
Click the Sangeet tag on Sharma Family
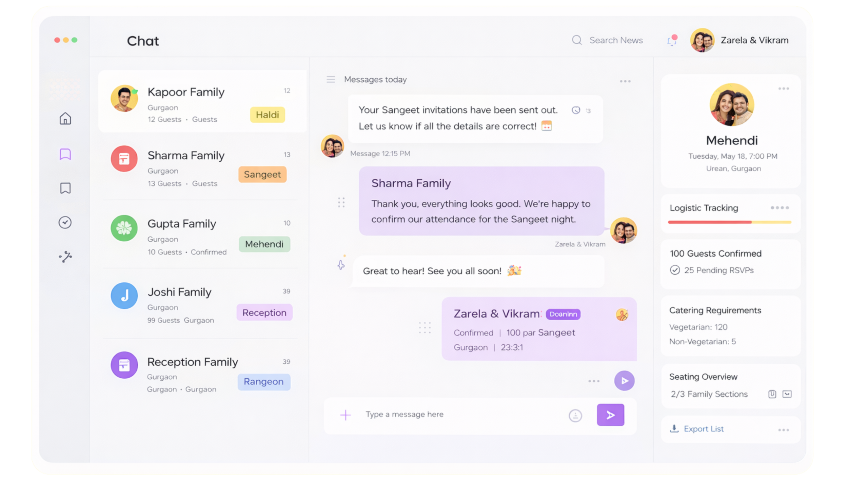click(x=262, y=175)
